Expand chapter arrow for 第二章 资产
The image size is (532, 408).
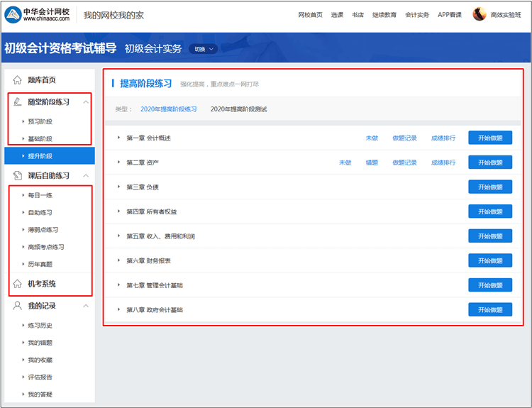(x=118, y=162)
